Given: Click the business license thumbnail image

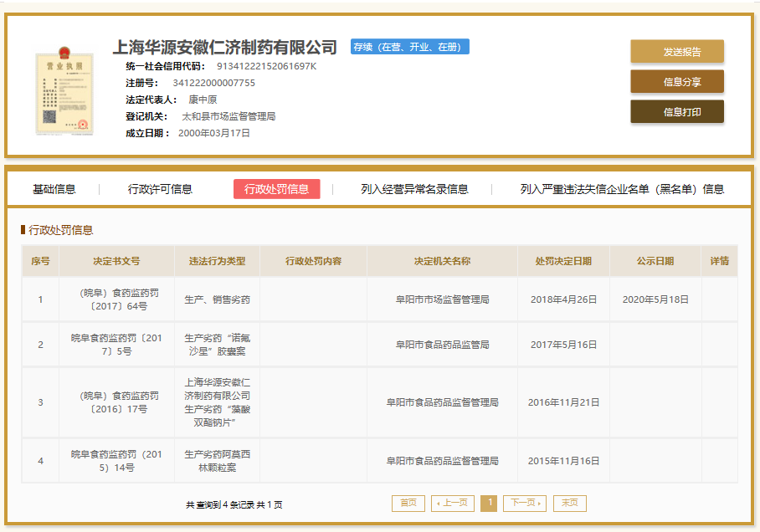Looking at the screenshot, I should tap(61, 90).
